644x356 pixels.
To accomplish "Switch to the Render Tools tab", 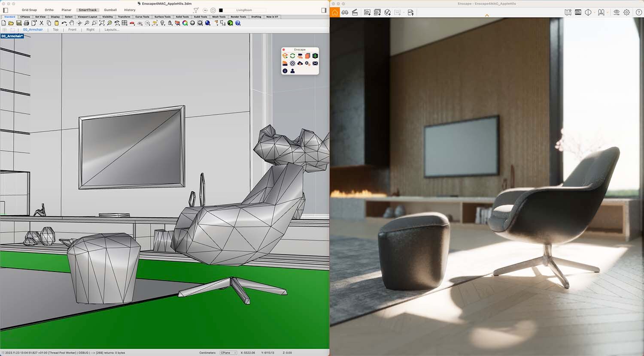I will (x=238, y=17).
